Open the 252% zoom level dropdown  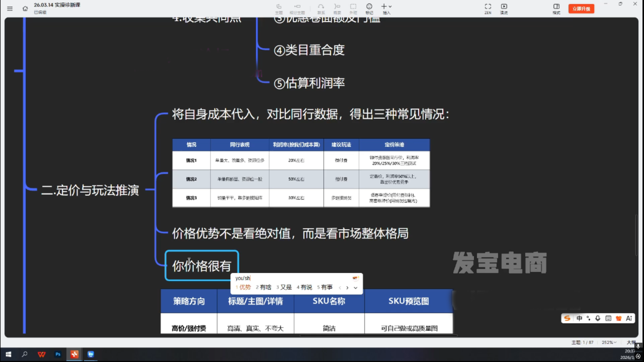[609, 342]
